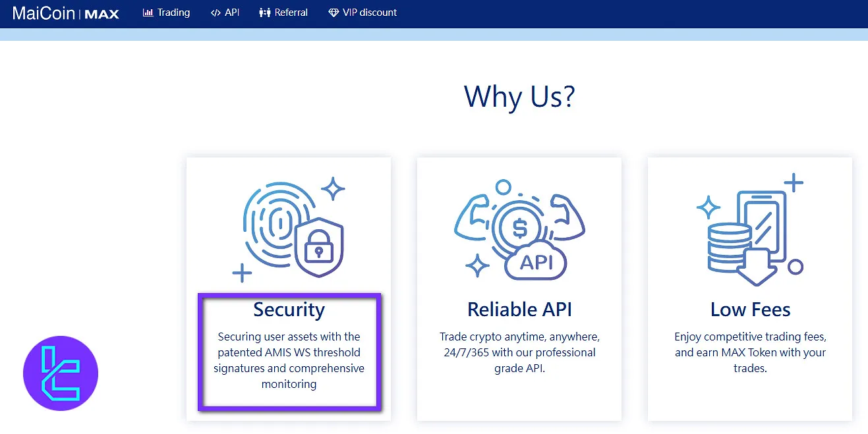Select the Security card heading
The width and height of the screenshot is (868, 434).
(289, 310)
